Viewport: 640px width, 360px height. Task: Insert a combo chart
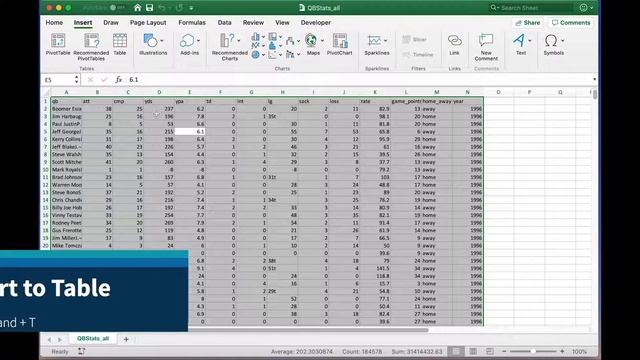pos(291,54)
